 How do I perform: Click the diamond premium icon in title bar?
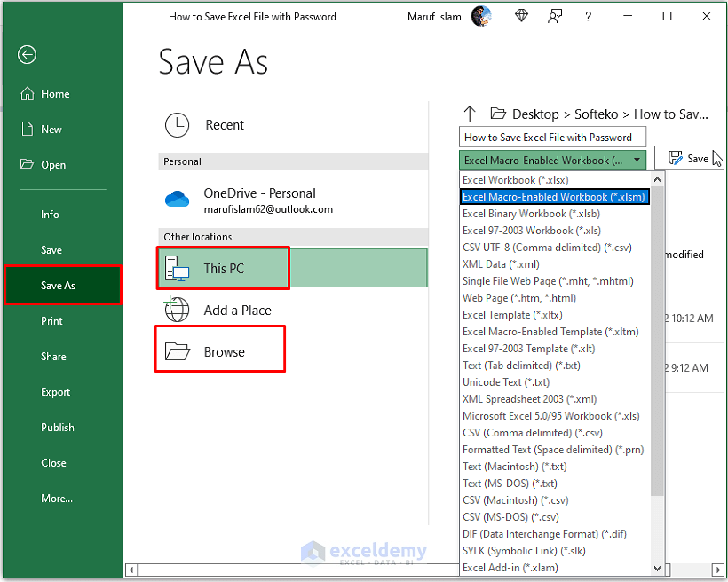pos(521,16)
